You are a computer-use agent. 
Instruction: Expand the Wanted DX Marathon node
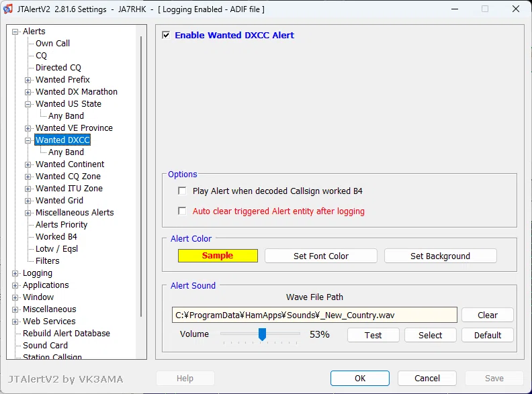[x=28, y=92]
